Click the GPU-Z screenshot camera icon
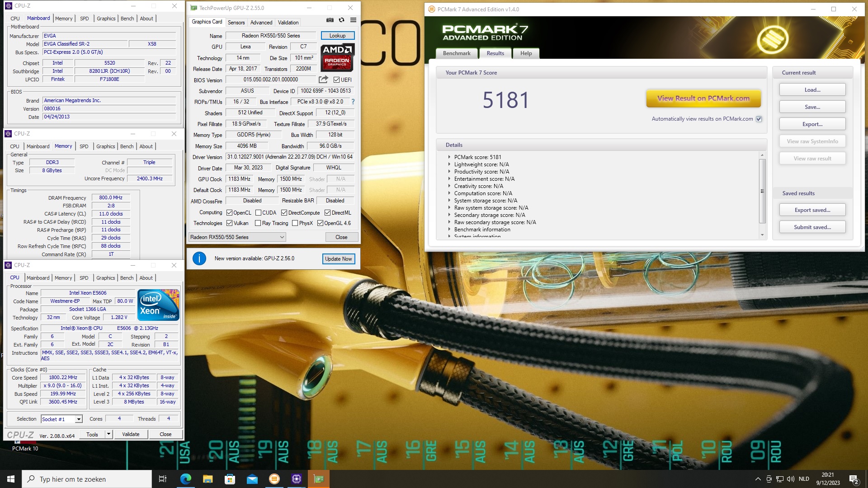Viewport: 868px width, 488px height. (330, 20)
